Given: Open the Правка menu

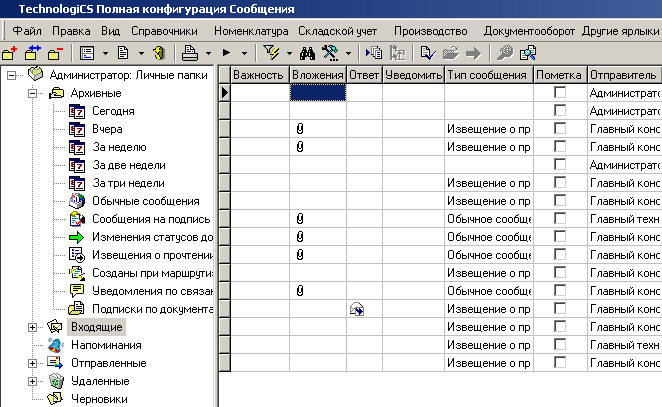Looking at the screenshot, I should 71,31.
